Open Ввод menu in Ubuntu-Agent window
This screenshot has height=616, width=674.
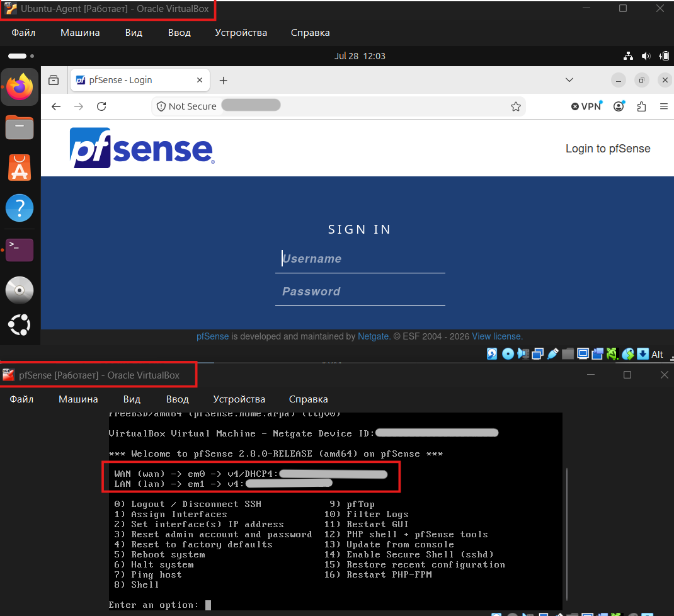[180, 33]
